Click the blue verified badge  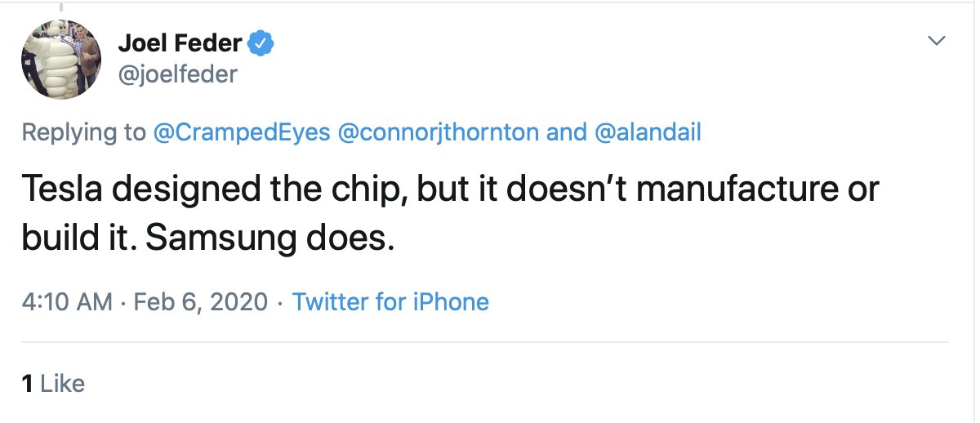[x=261, y=43]
